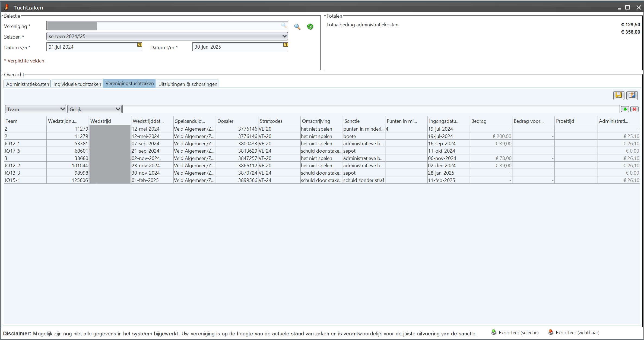Viewport: 644px width, 340px height.
Task: Open the column selection table icon
Action: [632, 95]
